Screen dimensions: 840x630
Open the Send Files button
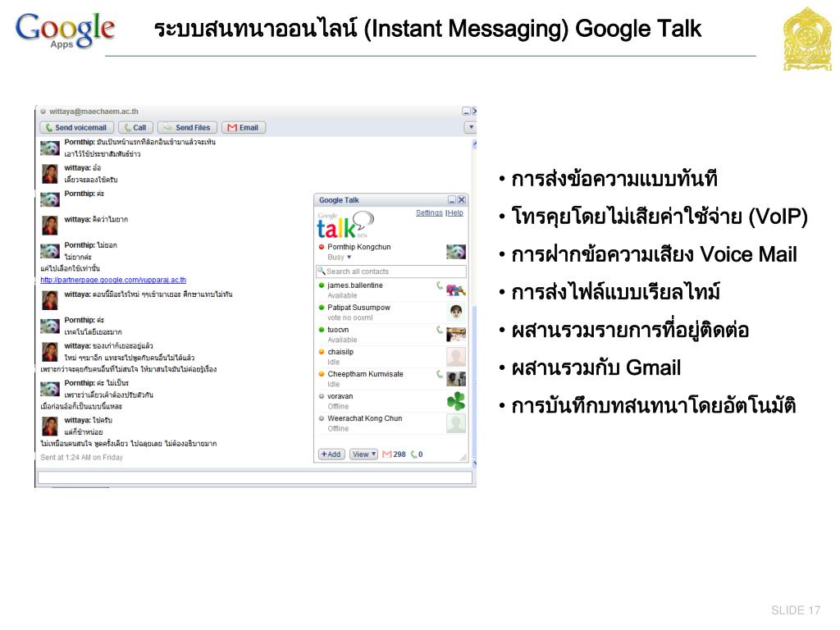click(x=188, y=127)
